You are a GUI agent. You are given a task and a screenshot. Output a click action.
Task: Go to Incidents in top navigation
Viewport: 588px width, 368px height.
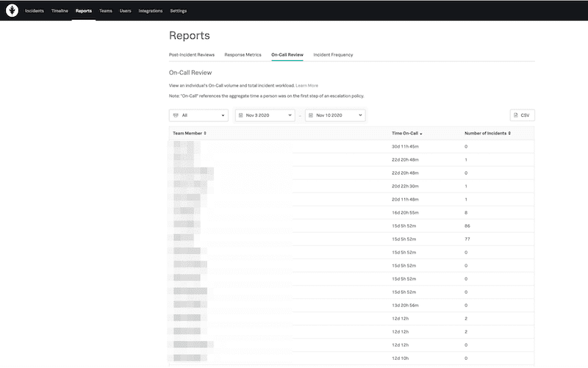point(35,11)
